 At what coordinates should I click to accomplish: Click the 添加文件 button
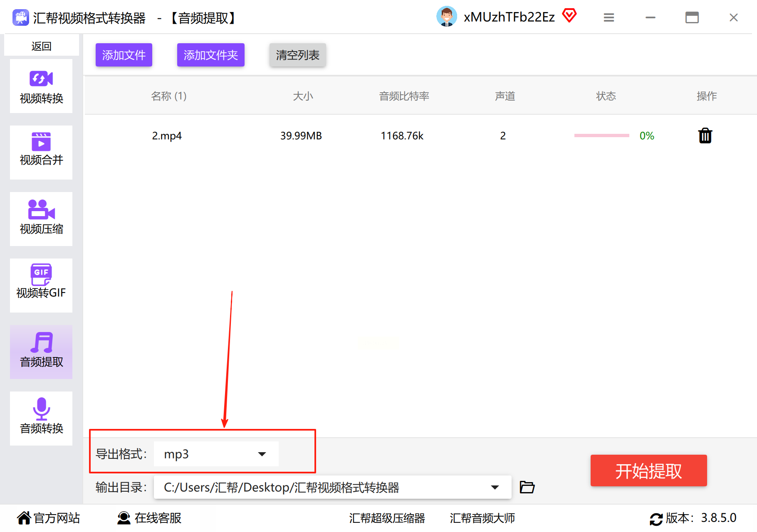pyautogui.click(x=124, y=55)
